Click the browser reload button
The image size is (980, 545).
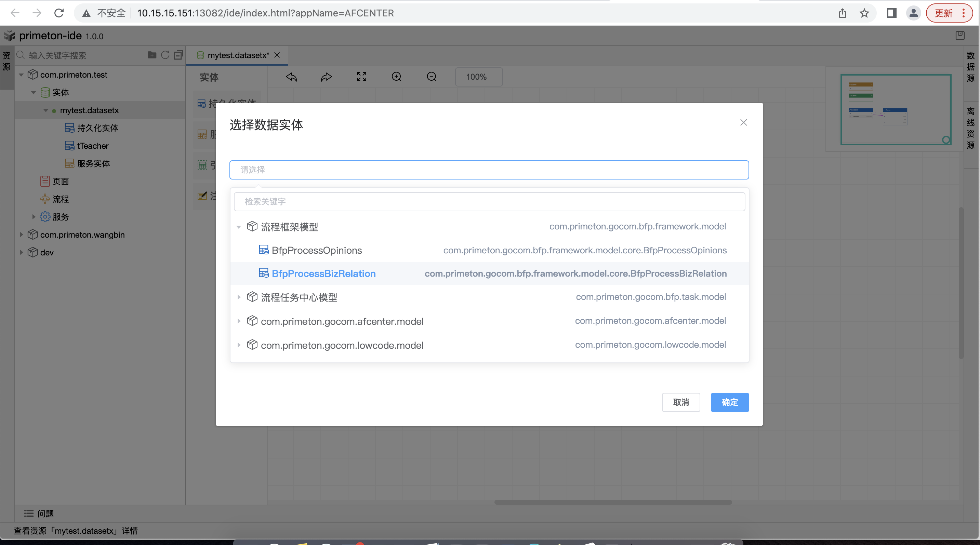pyautogui.click(x=59, y=13)
